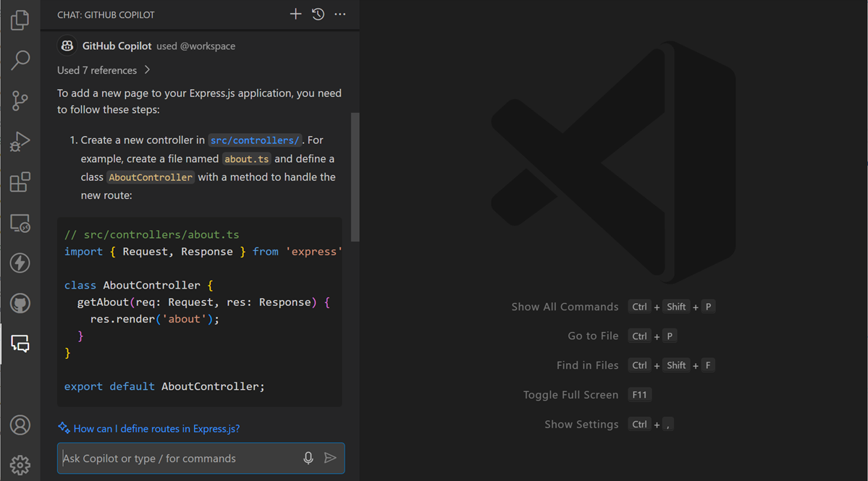Open Source Control view icon
The height and width of the screenshot is (481, 868).
point(20,101)
